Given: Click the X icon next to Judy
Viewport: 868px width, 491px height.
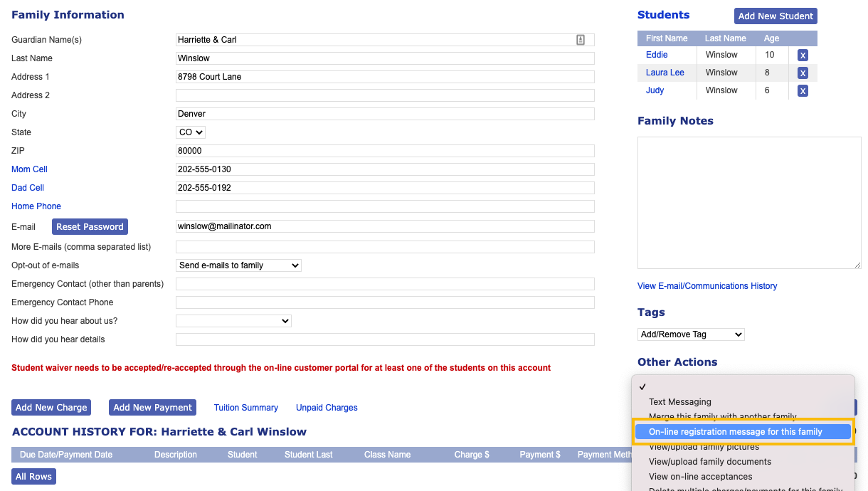Looking at the screenshot, I should coord(803,90).
